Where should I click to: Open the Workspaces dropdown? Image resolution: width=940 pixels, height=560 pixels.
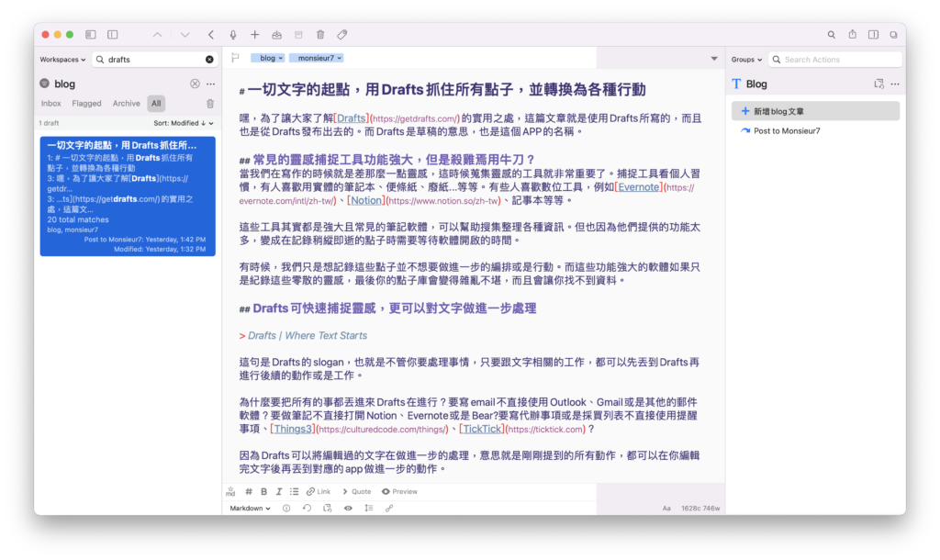pyautogui.click(x=61, y=59)
